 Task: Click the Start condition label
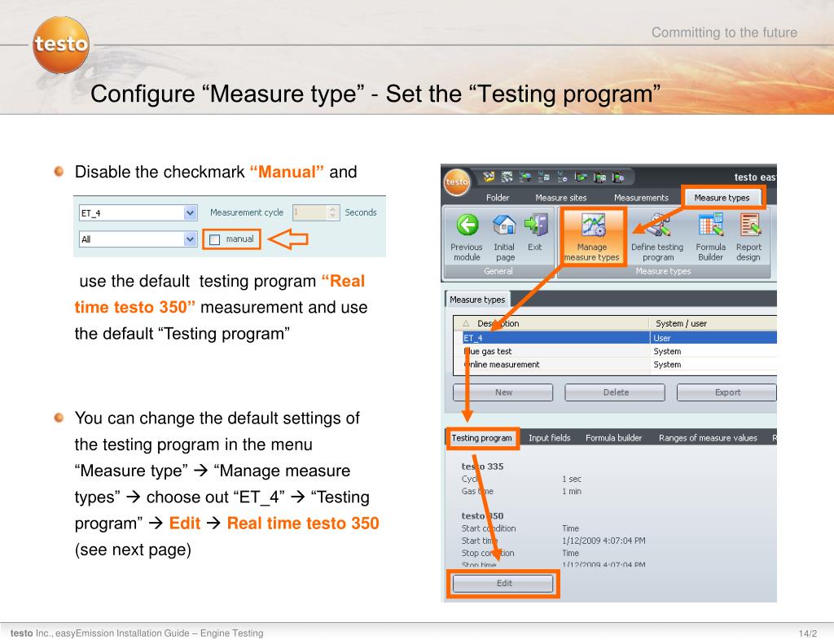(x=489, y=528)
